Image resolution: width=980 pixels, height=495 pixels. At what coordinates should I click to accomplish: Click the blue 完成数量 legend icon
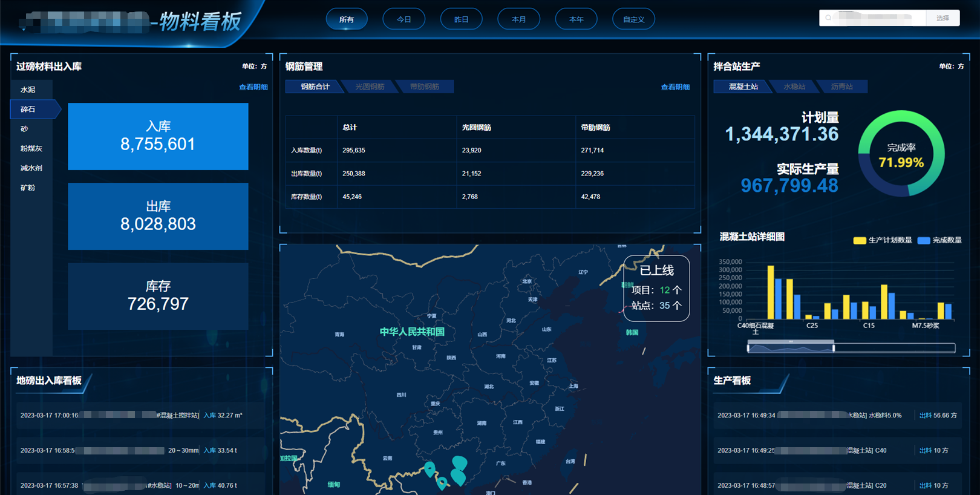[x=923, y=240]
